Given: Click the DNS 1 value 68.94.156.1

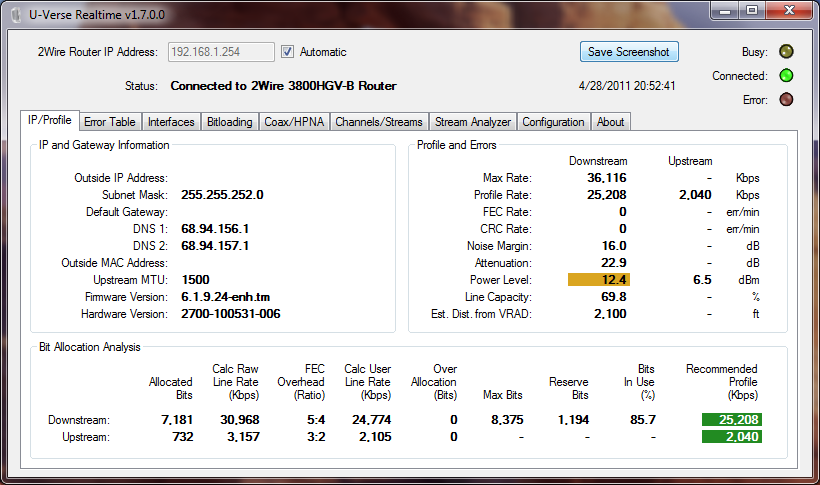Looking at the screenshot, I should pos(215,229).
